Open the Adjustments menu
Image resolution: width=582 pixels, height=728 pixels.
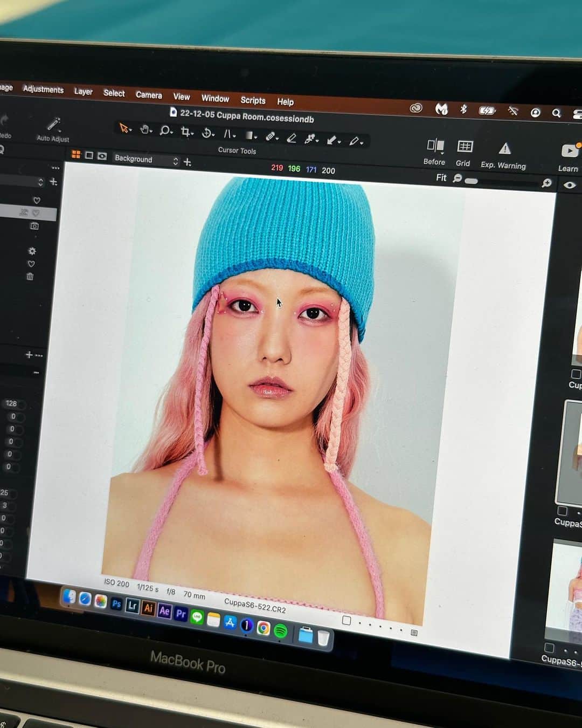click(43, 90)
